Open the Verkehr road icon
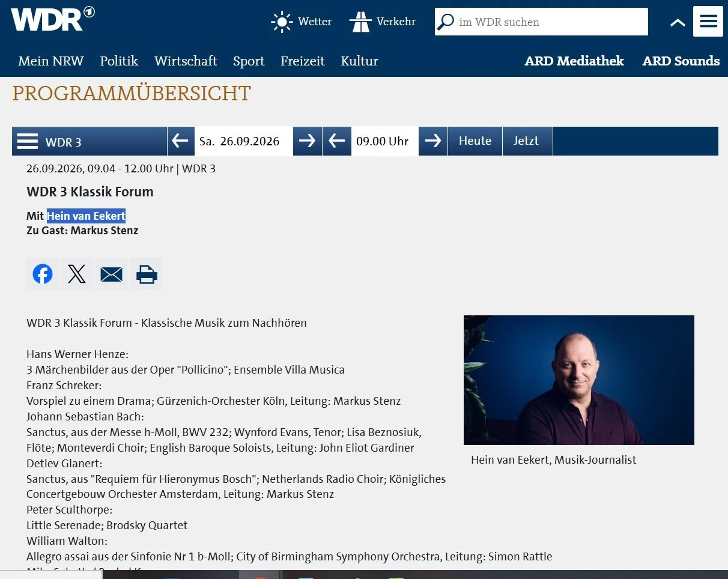Image resolution: width=728 pixels, height=579 pixels. click(x=360, y=22)
